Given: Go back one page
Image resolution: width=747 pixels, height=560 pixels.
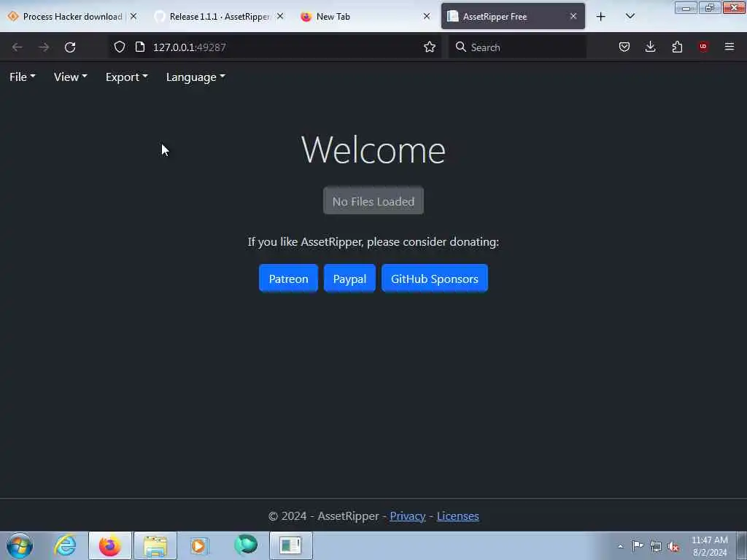Looking at the screenshot, I should click(18, 47).
